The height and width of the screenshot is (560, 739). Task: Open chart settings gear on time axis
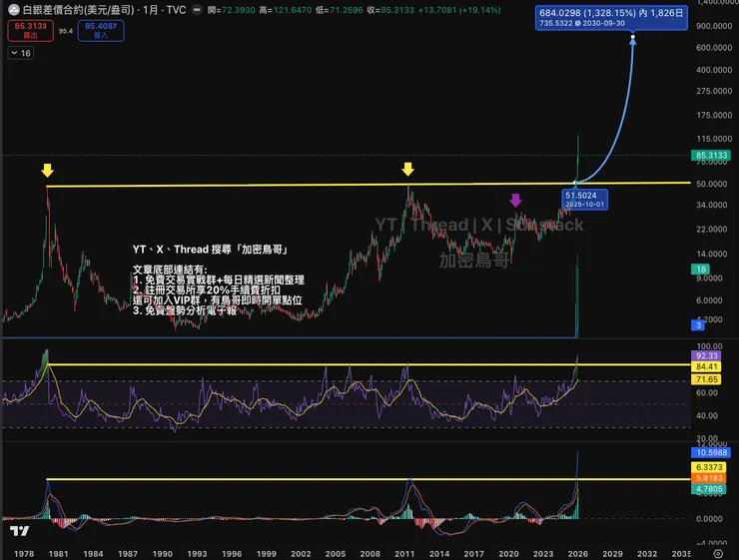[x=718, y=553]
